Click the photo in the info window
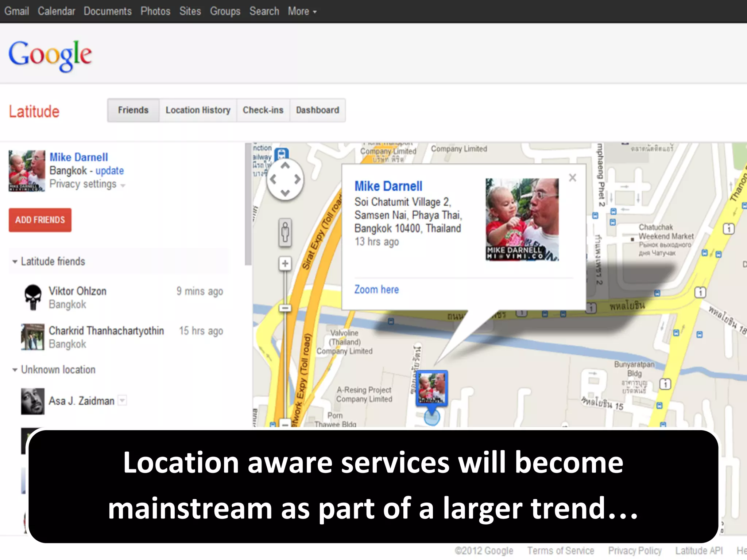The height and width of the screenshot is (560, 747). point(522,219)
